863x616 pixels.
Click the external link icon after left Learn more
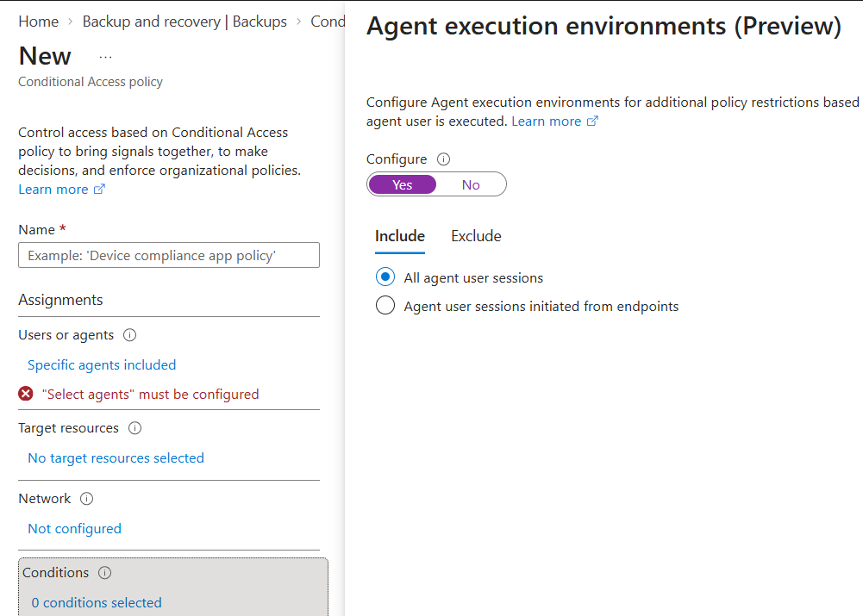[99, 190]
